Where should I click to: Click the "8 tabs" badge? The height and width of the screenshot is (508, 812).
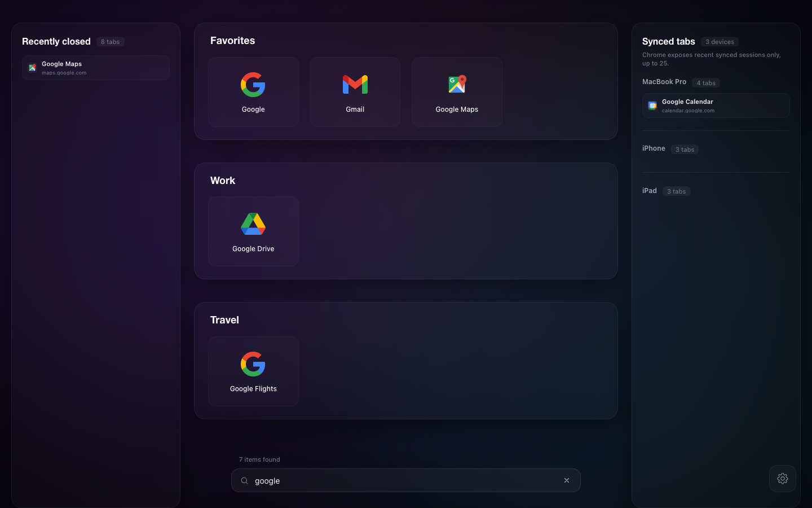tap(111, 42)
